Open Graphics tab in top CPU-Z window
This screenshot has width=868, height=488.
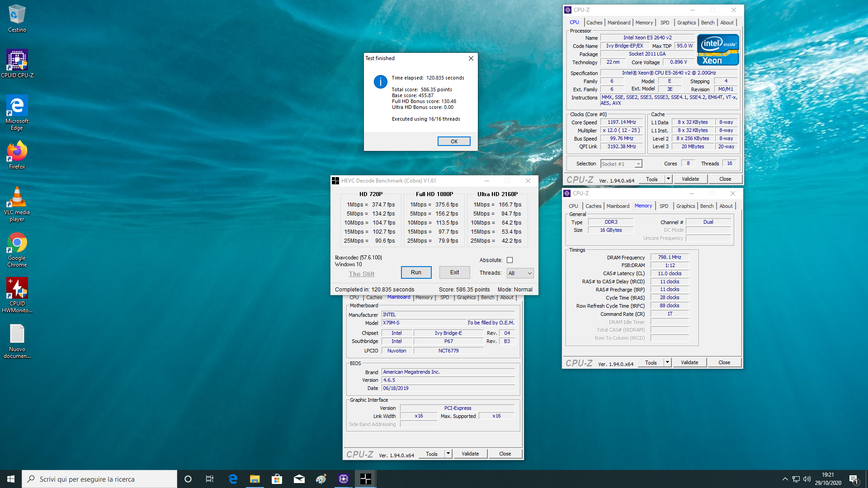pos(686,23)
